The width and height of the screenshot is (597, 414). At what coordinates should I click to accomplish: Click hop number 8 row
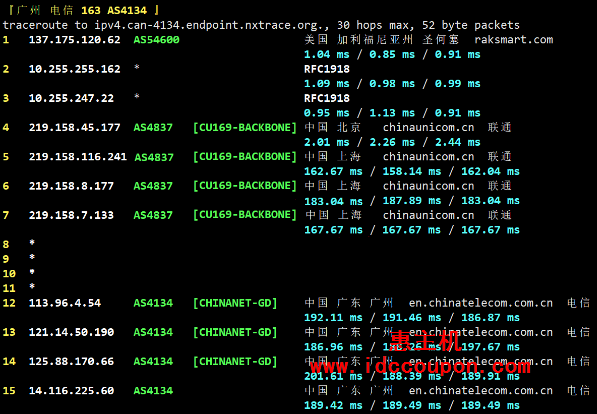(19, 244)
